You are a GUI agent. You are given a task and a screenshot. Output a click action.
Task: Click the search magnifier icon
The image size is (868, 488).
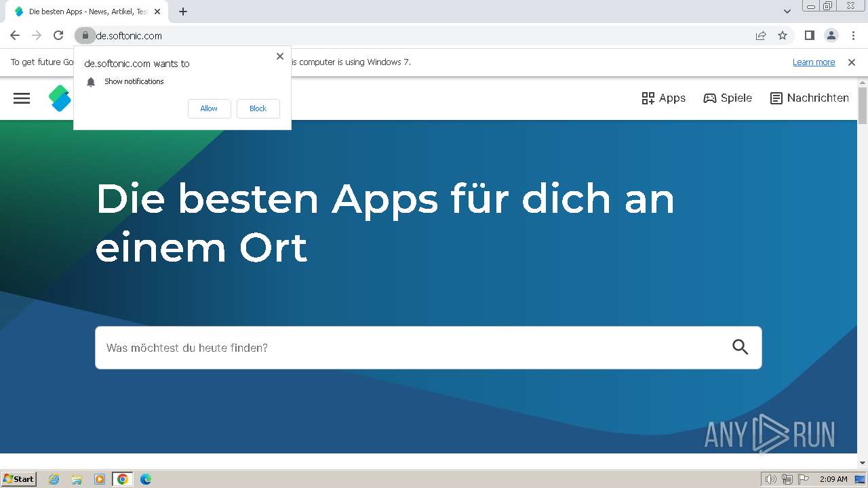coord(741,347)
